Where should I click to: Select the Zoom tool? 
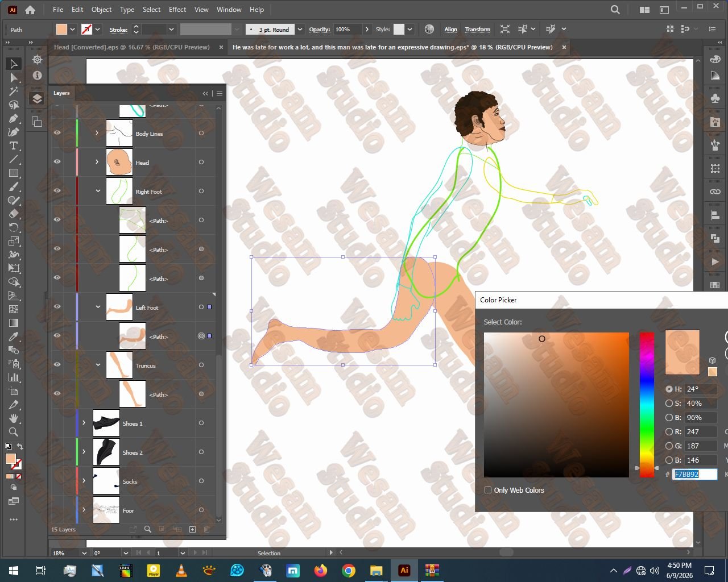(14, 432)
